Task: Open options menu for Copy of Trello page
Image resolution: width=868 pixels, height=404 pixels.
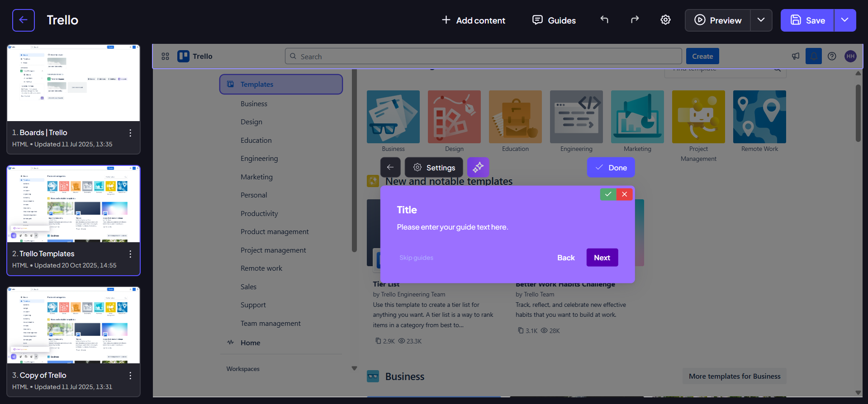Action: (130, 376)
